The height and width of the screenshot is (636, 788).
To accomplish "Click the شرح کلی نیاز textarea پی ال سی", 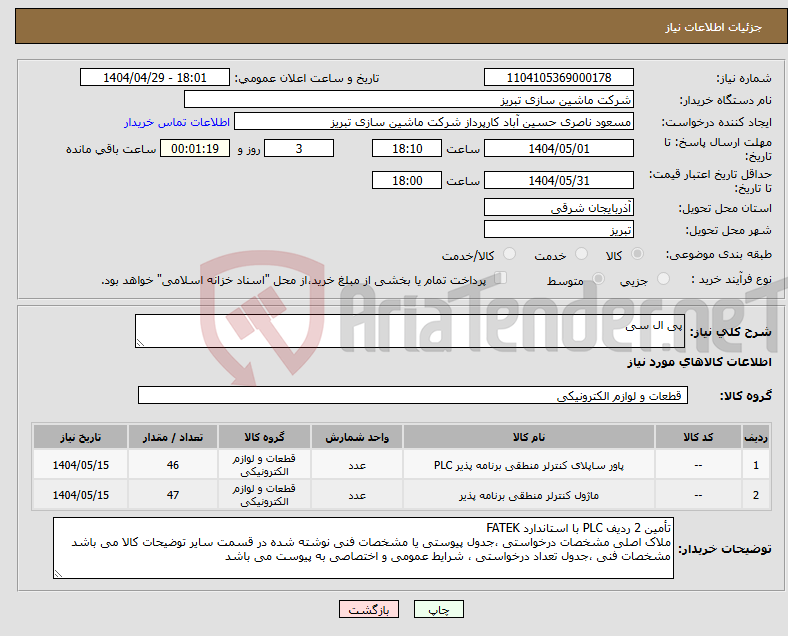I will point(410,331).
